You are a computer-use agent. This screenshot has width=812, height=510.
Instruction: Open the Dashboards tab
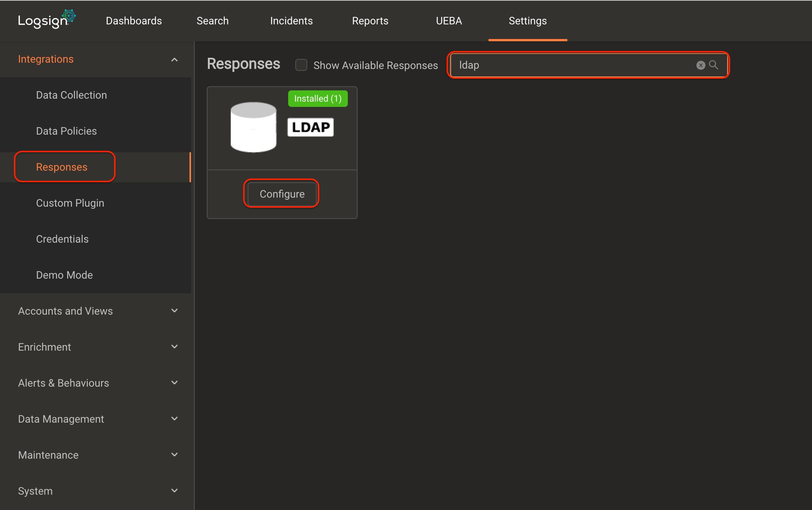(x=134, y=21)
